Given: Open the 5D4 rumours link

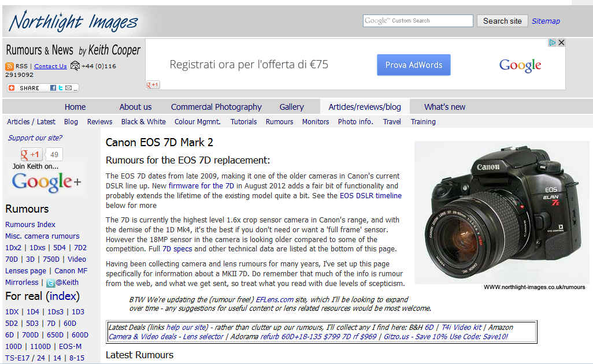Looking at the screenshot, I should 60,248.
